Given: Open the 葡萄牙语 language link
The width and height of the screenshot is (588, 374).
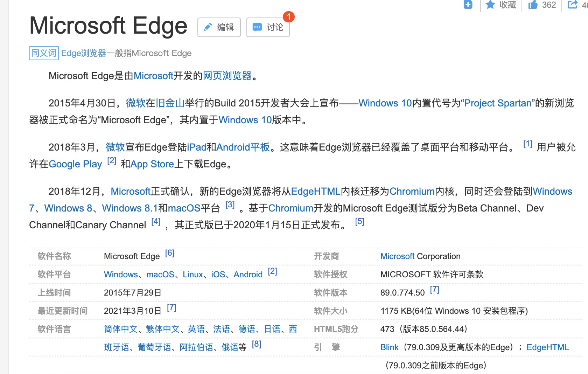Looking at the screenshot, I should 154,347.
